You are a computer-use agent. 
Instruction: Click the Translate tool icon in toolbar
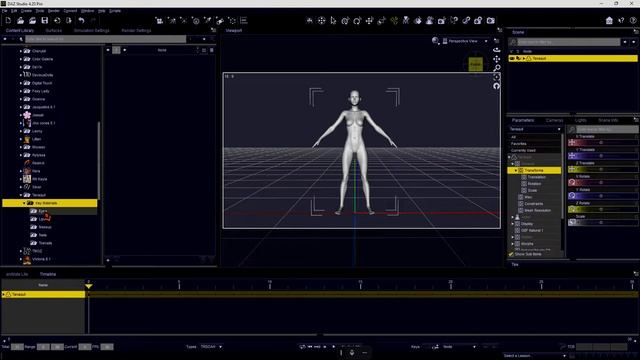[369, 20]
